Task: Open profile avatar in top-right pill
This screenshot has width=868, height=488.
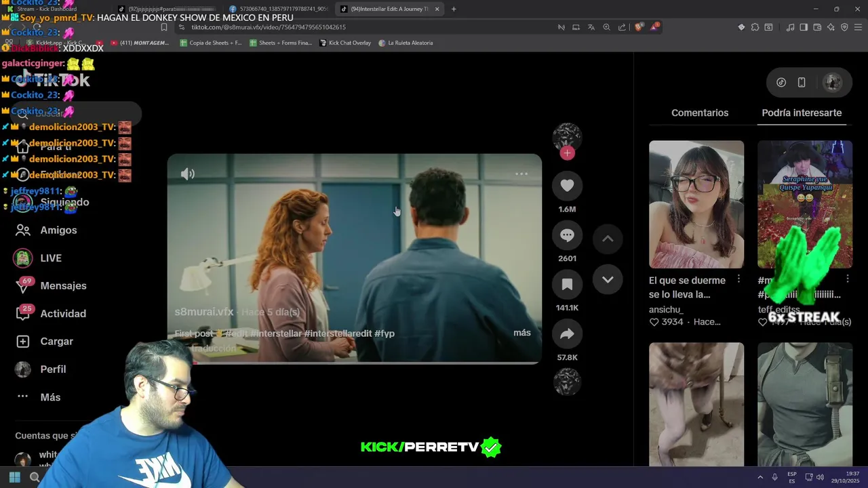Action: coord(832,83)
